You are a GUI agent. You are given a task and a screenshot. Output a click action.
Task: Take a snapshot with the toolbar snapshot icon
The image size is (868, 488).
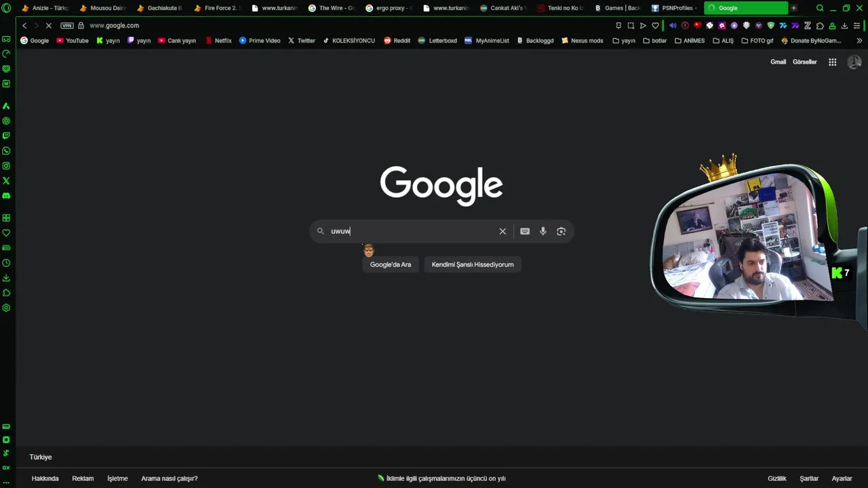tap(631, 26)
